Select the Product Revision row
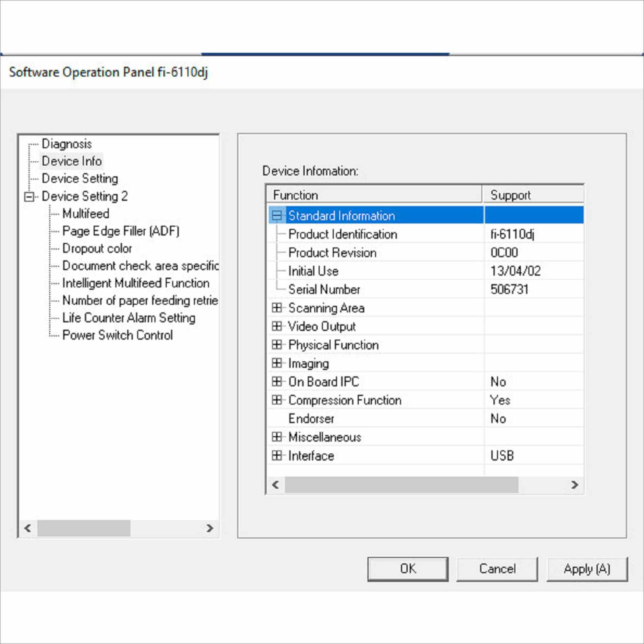Screen dimensions: 644x644 [426, 252]
